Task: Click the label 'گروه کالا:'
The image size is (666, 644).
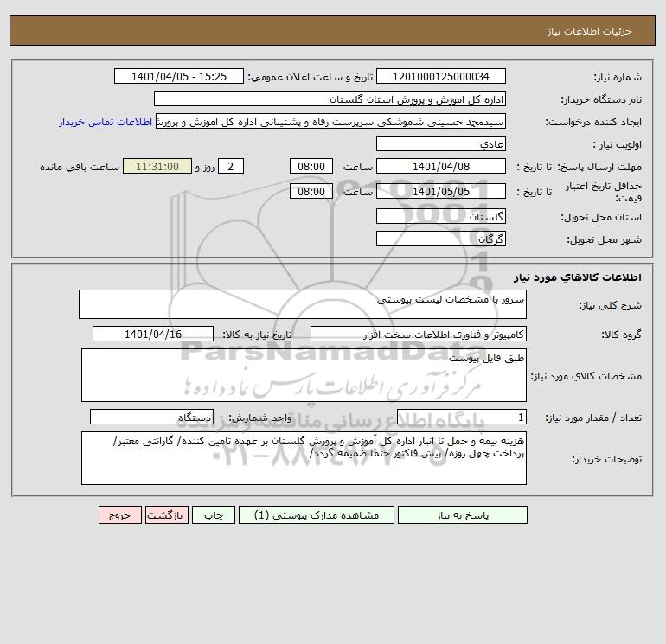Action: [622, 335]
